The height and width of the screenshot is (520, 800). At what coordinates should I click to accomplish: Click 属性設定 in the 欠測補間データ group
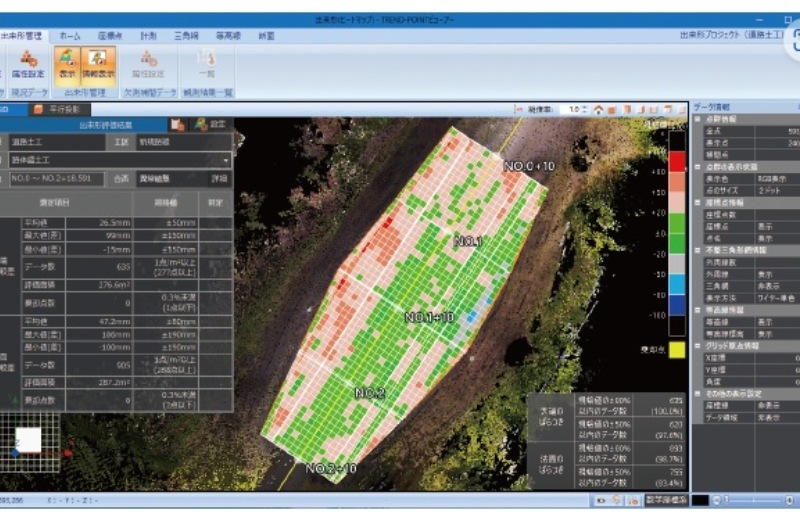click(x=148, y=64)
